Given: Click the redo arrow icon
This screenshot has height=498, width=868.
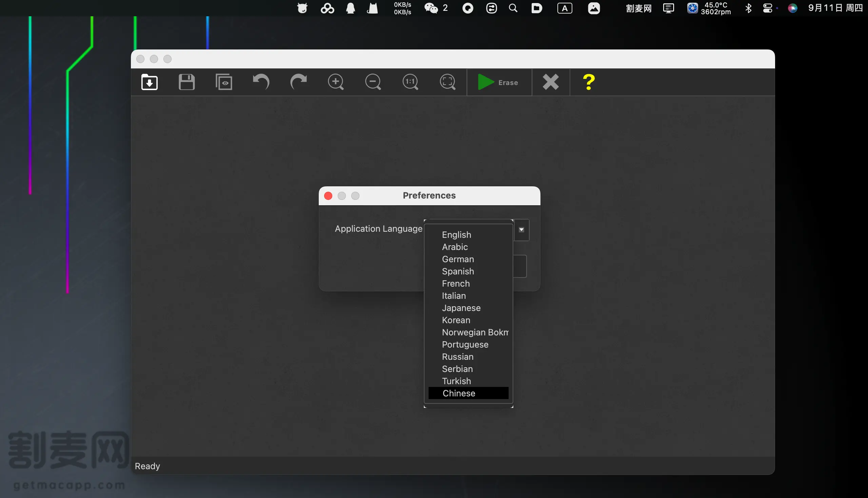Looking at the screenshot, I should point(298,82).
